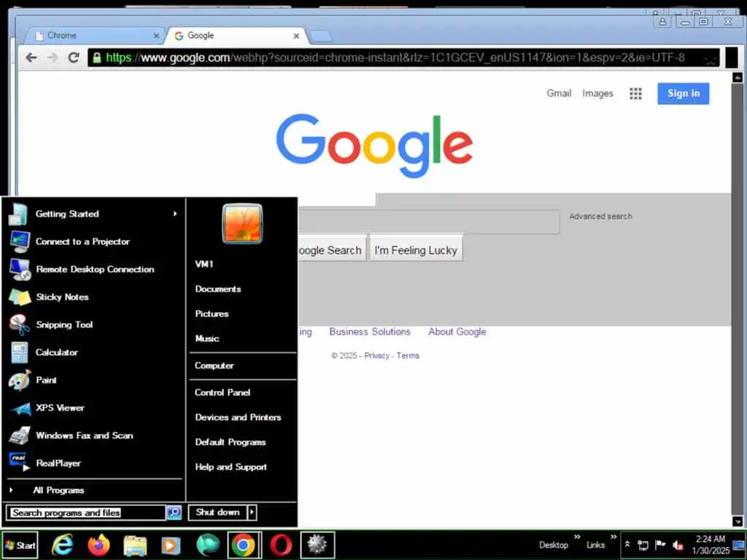Open Business Solutions link
The height and width of the screenshot is (560, 747).
[370, 332]
